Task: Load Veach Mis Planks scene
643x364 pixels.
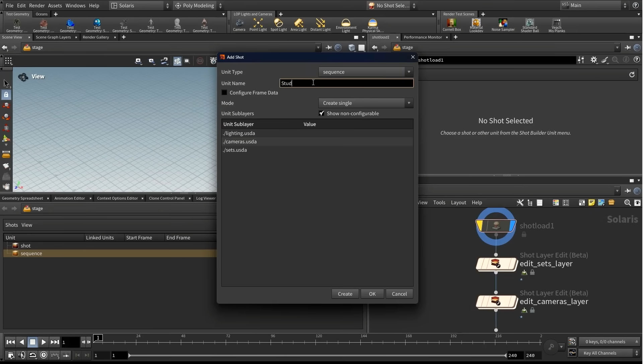Action: (557, 25)
